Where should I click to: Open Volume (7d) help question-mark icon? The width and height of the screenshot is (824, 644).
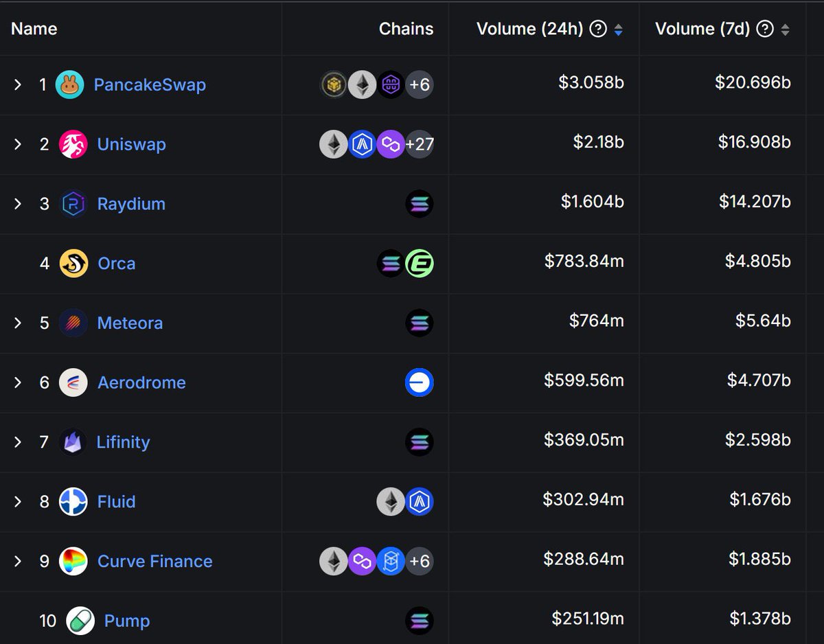[764, 29]
